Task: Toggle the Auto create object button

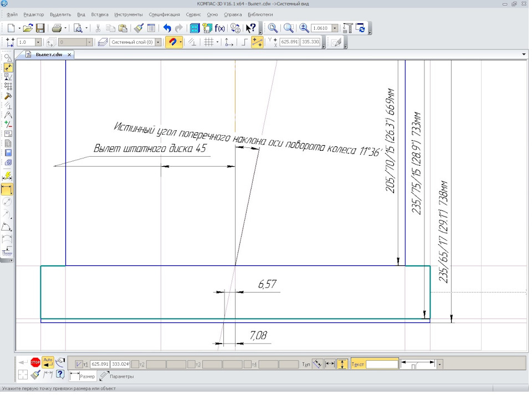Action: 48,362
